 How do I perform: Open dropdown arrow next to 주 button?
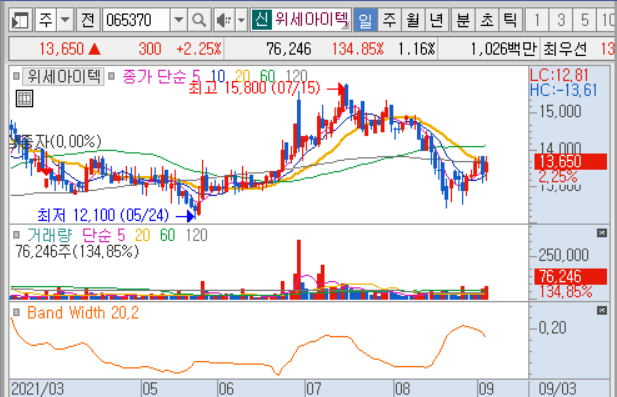[65, 20]
